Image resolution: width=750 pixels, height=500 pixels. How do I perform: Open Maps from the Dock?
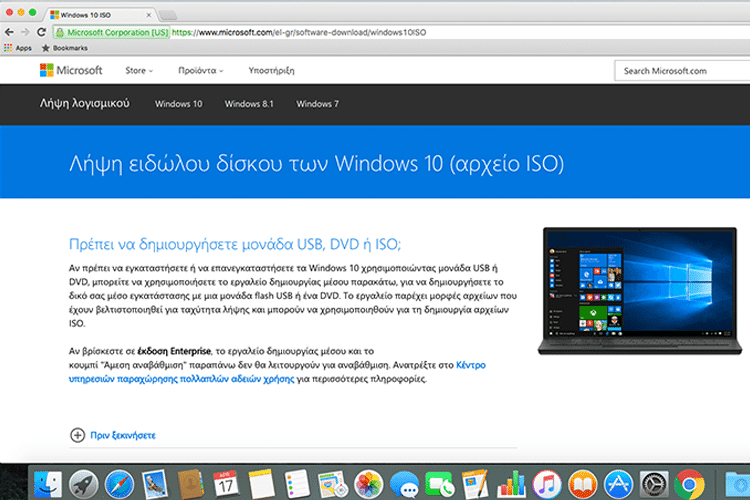tap(332, 484)
